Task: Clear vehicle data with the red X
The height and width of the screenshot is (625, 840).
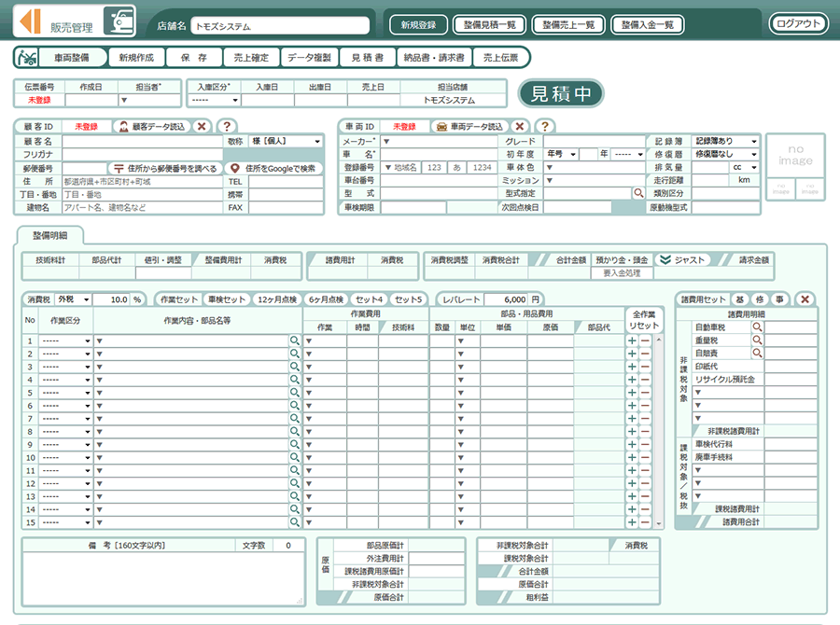Action: click(519, 126)
